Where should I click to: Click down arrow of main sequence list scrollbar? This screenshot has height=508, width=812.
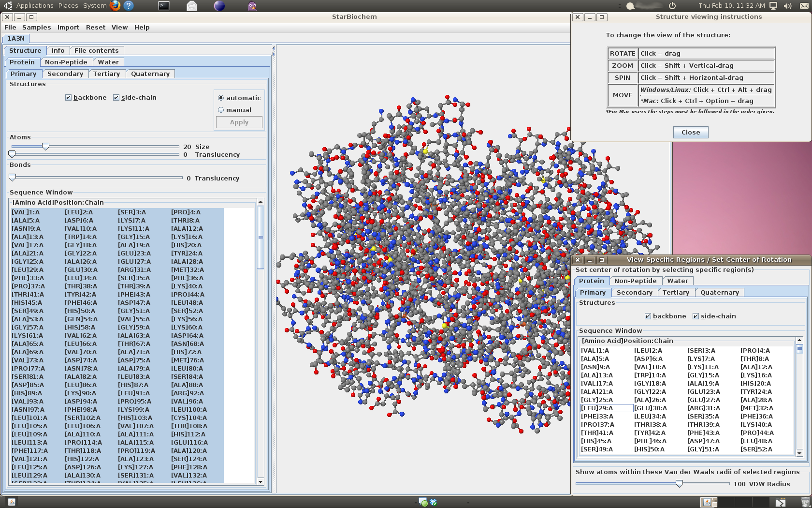coord(261,481)
